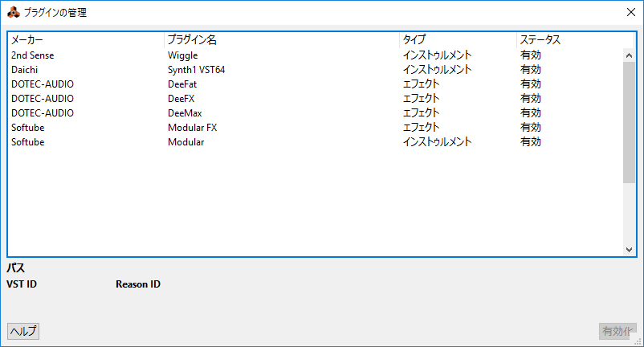This screenshot has height=347, width=644.
Task: Click the scrollbar up arrow
Action: coord(629,55)
